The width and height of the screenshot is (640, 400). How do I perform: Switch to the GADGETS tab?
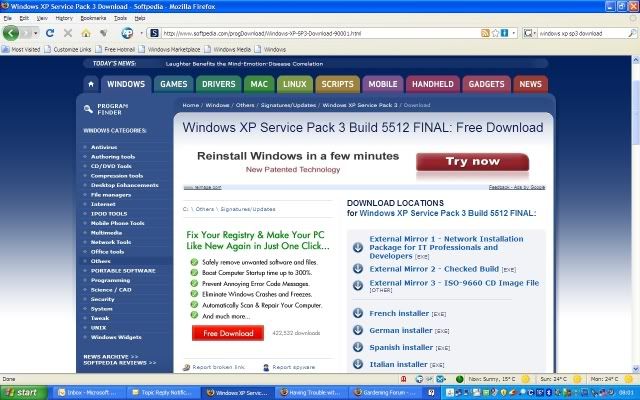(486, 84)
